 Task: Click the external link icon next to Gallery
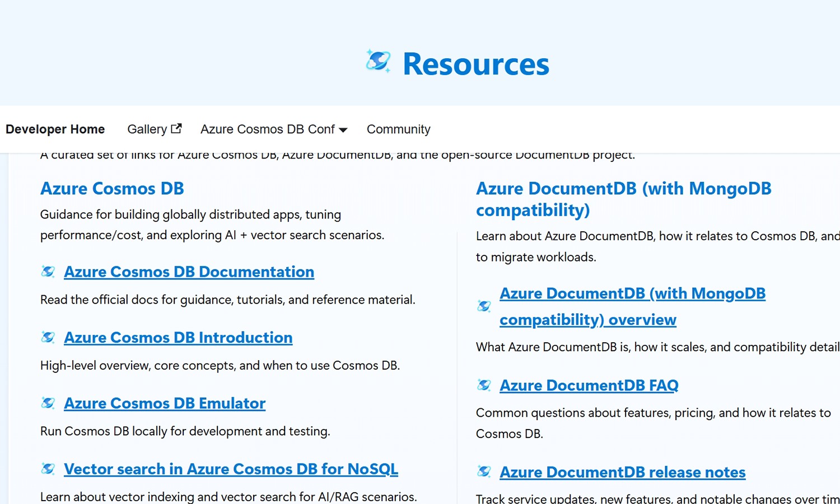click(x=176, y=128)
